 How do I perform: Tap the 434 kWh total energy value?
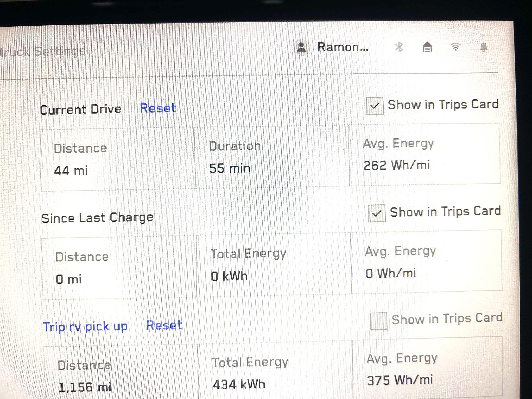coord(239,384)
